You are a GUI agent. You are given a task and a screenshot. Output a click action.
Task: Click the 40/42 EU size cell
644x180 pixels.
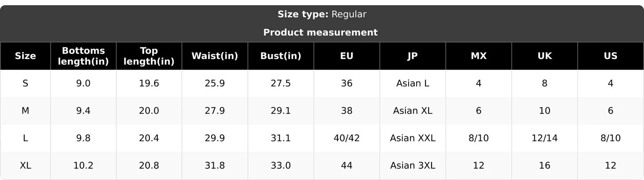click(x=347, y=138)
